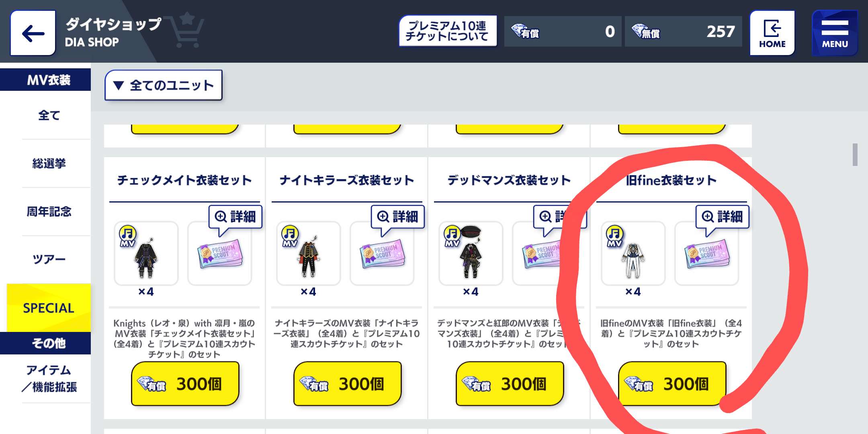868x434 pixels.
Task: Open 詳細 details for old fine set
Action: coord(723,217)
